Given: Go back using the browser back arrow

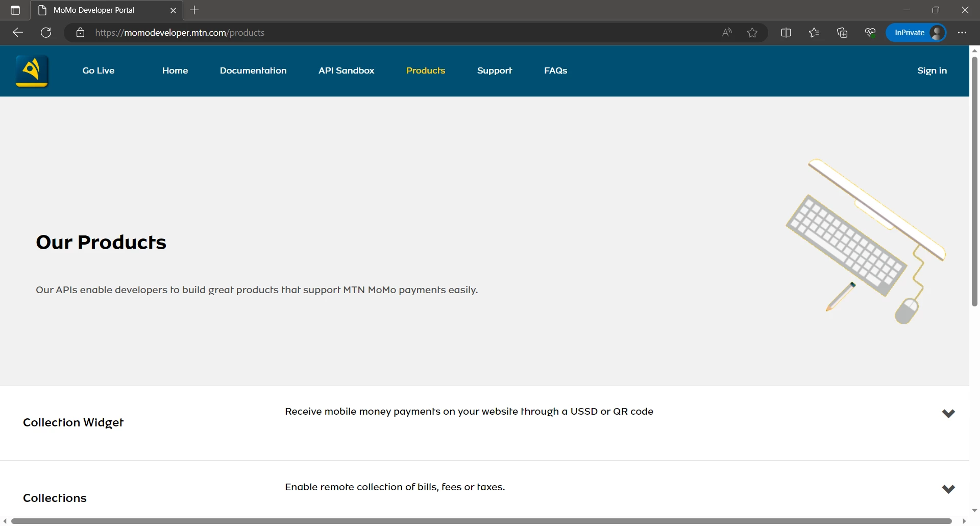Looking at the screenshot, I should pyautogui.click(x=18, y=33).
